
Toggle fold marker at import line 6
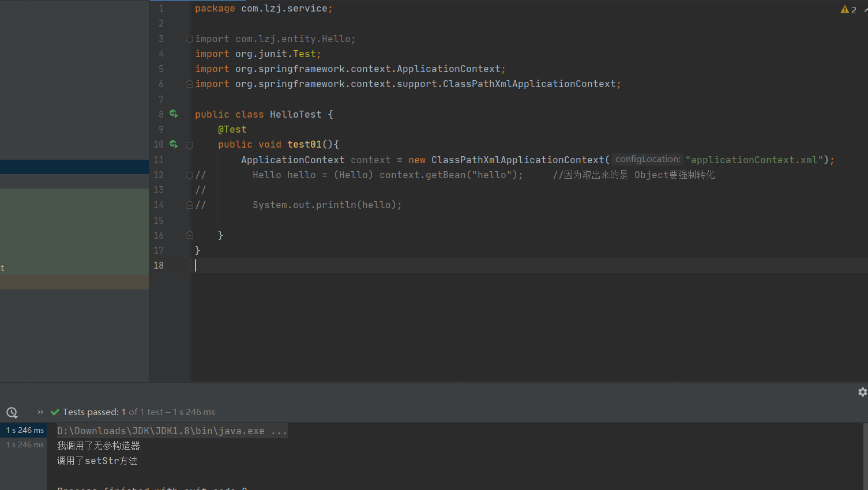[189, 84]
